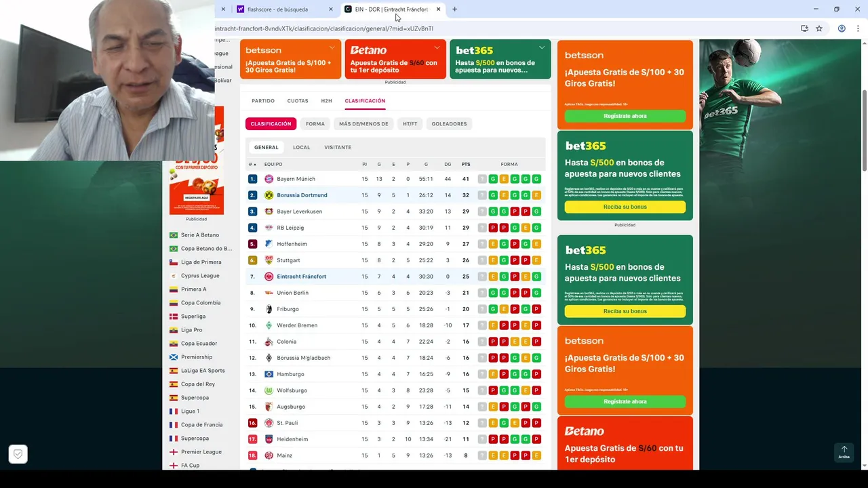Image resolution: width=868 pixels, height=488 pixels.
Task: Click the Eintracht Fráncfort crest icon
Action: 269,277
